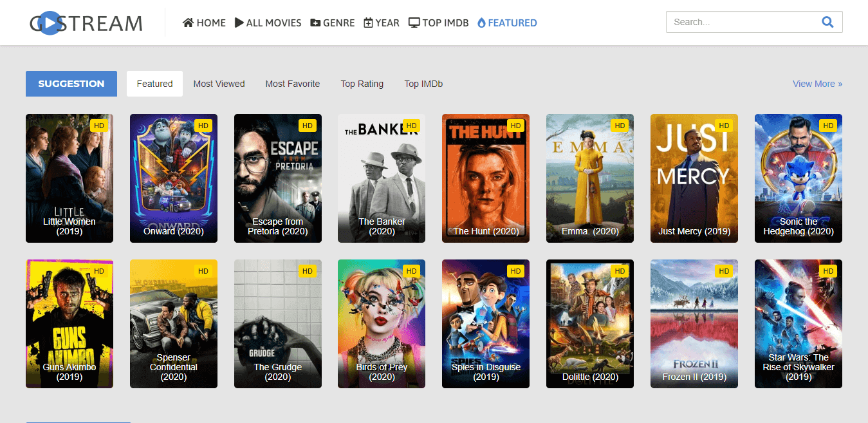Click the HD badge on Birds of Prey
The width and height of the screenshot is (868, 423).
pyautogui.click(x=412, y=271)
